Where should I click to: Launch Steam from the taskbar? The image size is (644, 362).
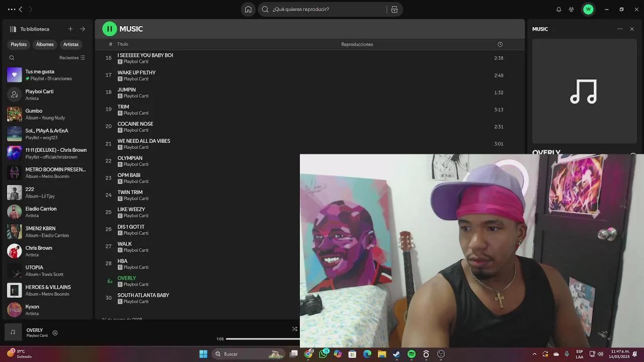tap(396, 354)
